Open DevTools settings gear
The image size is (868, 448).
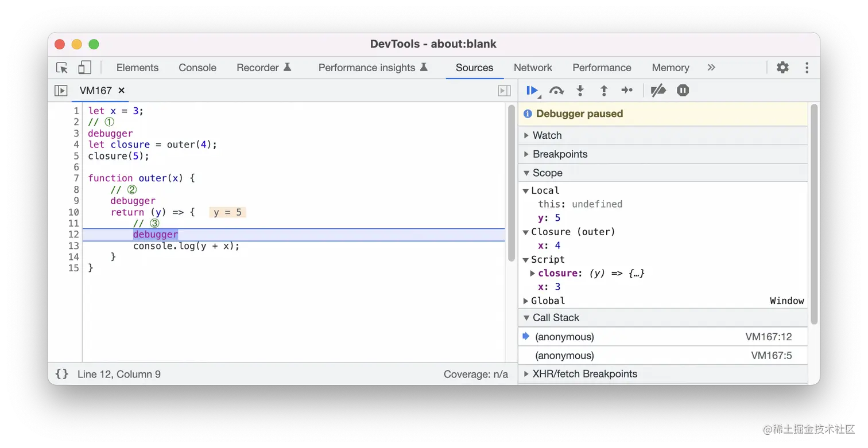click(782, 67)
